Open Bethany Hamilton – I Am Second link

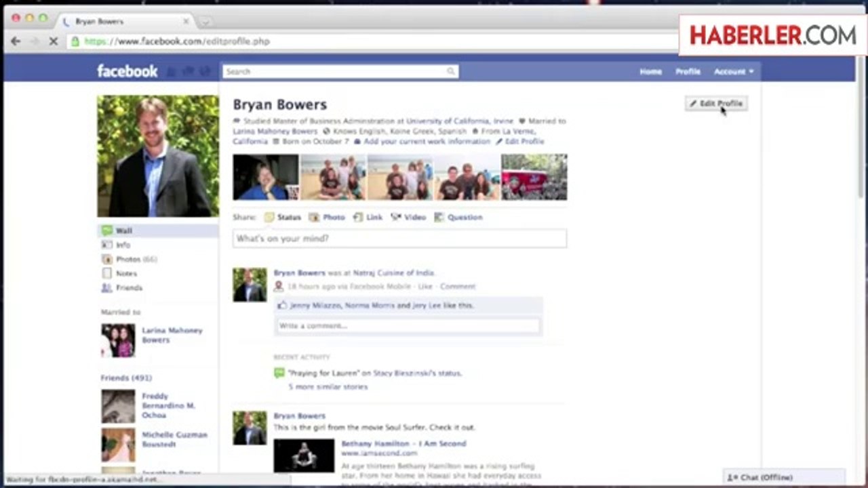[403, 444]
